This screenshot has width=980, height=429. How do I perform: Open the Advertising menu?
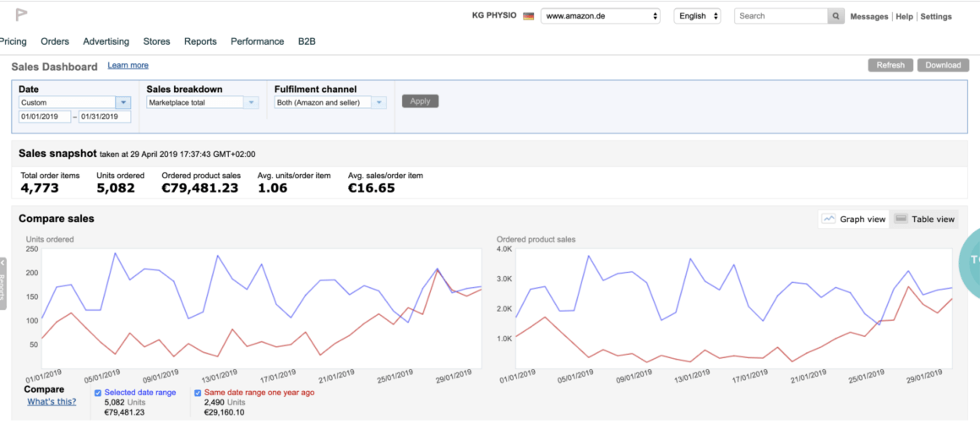(x=106, y=42)
